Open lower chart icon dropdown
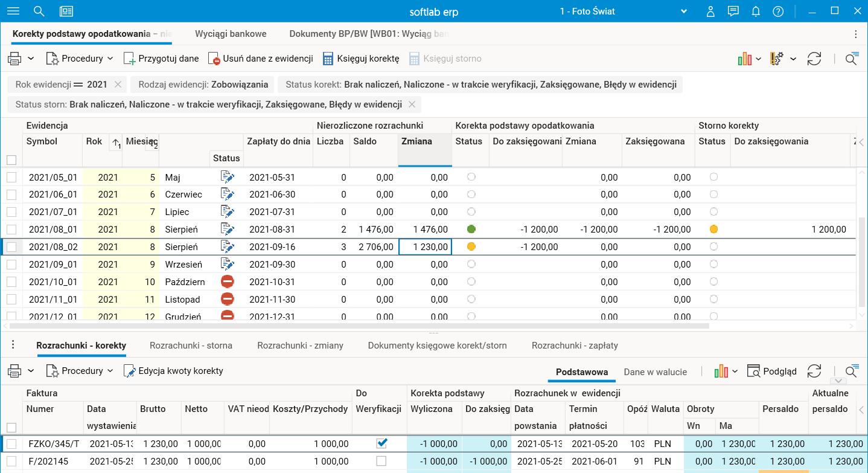This screenshot has height=473, width=868. click(725, 371)
